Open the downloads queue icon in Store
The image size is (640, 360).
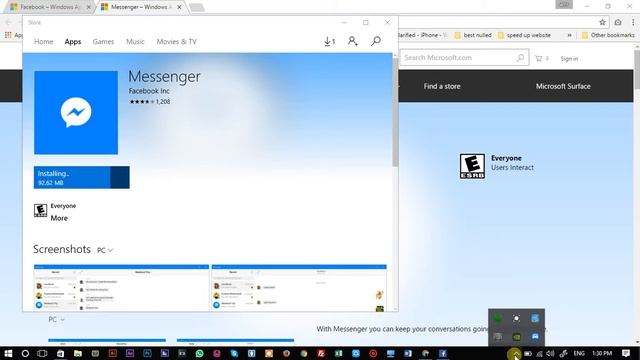point(329,41)
